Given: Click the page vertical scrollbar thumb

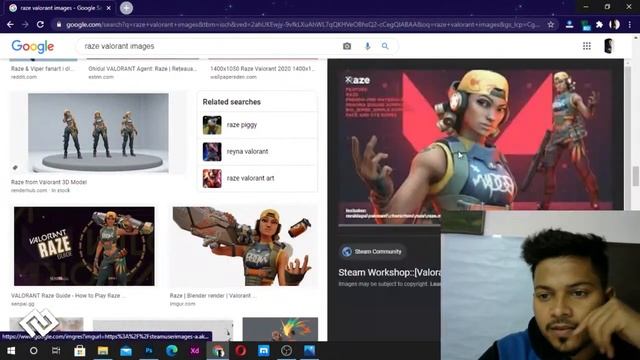Looking at the screenshot, I should 636,176.
